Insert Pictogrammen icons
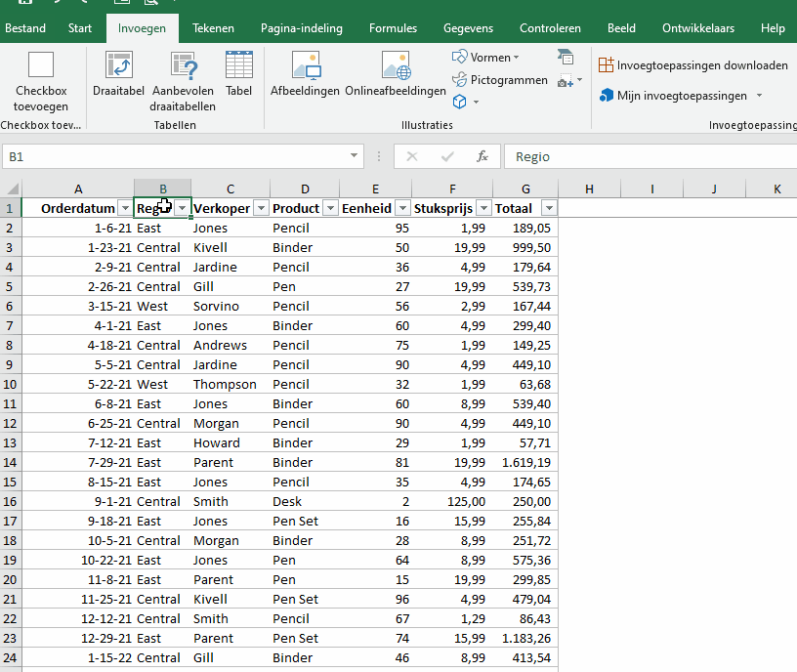 (500, 80)
